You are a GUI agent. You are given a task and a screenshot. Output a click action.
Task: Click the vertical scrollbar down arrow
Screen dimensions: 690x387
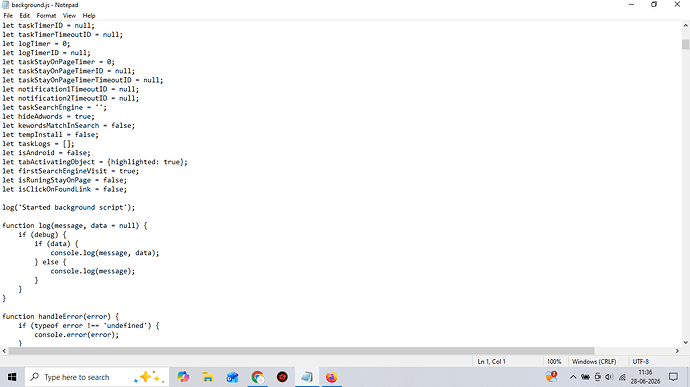tap(686, 343)
